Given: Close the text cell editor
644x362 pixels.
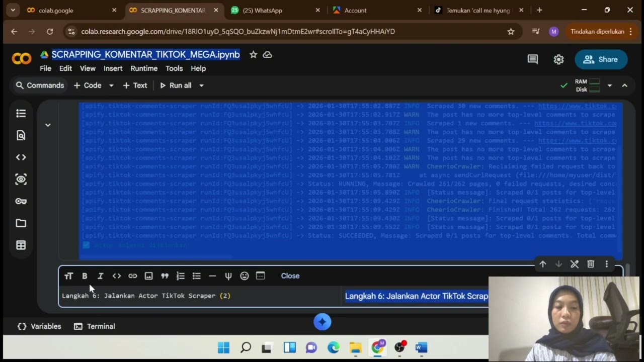Looking at the screenshot, I should click(x=290, y=276).
